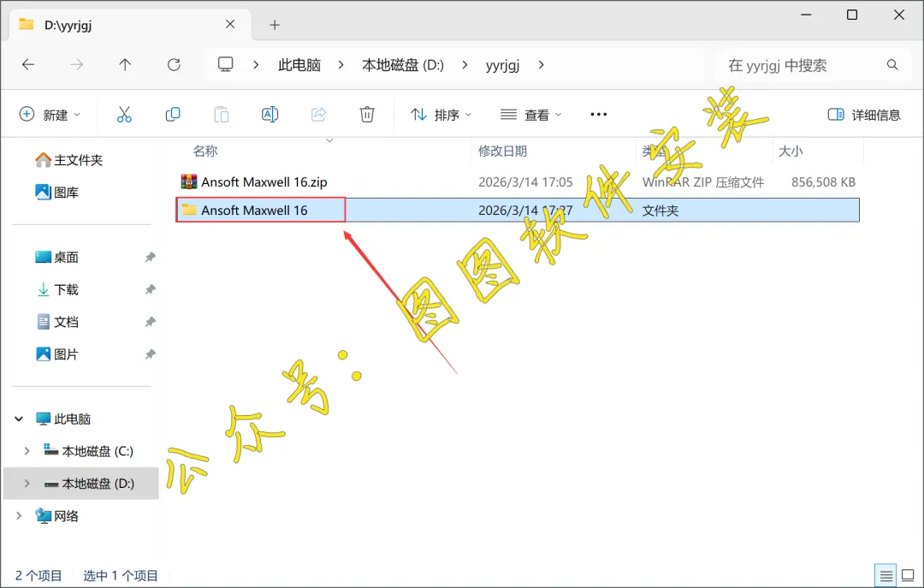
Task: Unpin 下载 using its pin icon
Action: pyautogui.click(x=151, y=289)
